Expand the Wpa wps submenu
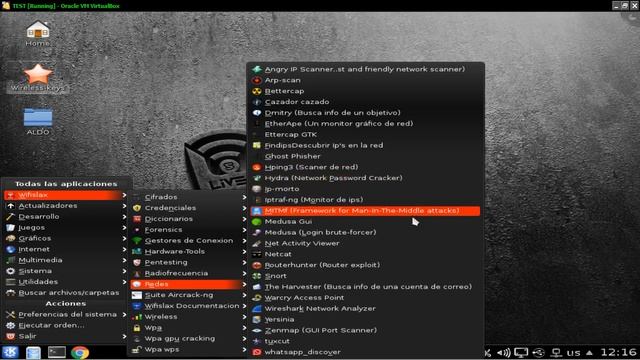This screenshot has height=360, width=640. (189, 350)
